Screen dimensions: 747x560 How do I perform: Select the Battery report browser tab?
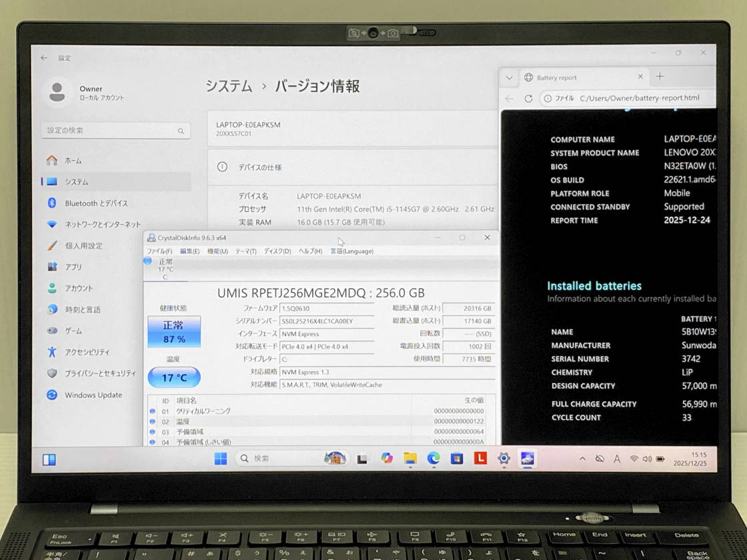(575, 77)
